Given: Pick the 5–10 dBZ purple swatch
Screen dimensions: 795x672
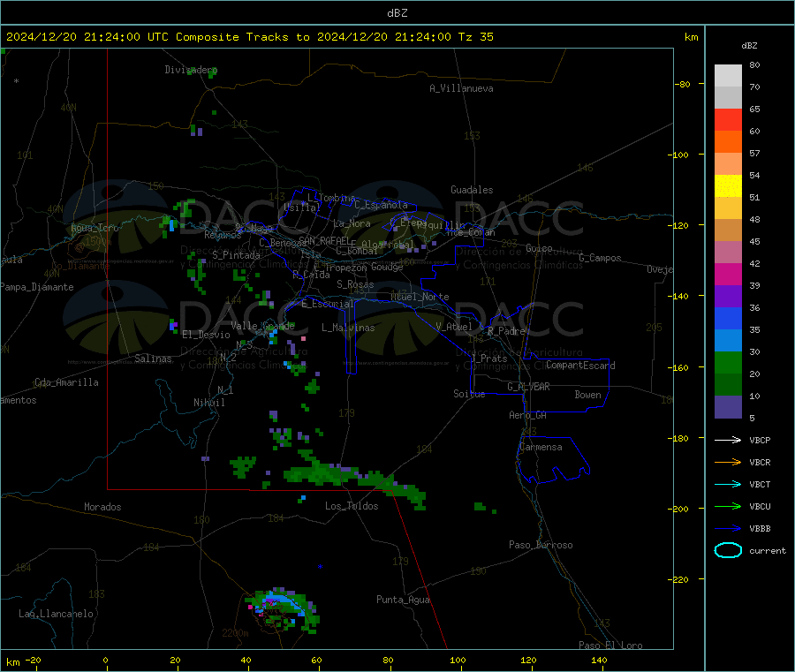Looking at the screenshot, I should tap(728, 407).
